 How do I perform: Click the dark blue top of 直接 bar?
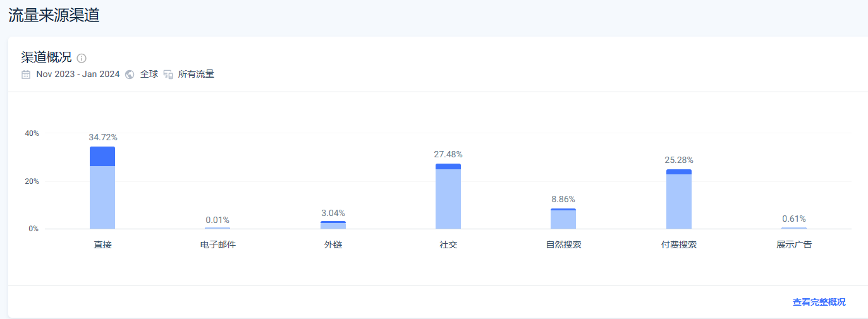(x=102, y=156)
